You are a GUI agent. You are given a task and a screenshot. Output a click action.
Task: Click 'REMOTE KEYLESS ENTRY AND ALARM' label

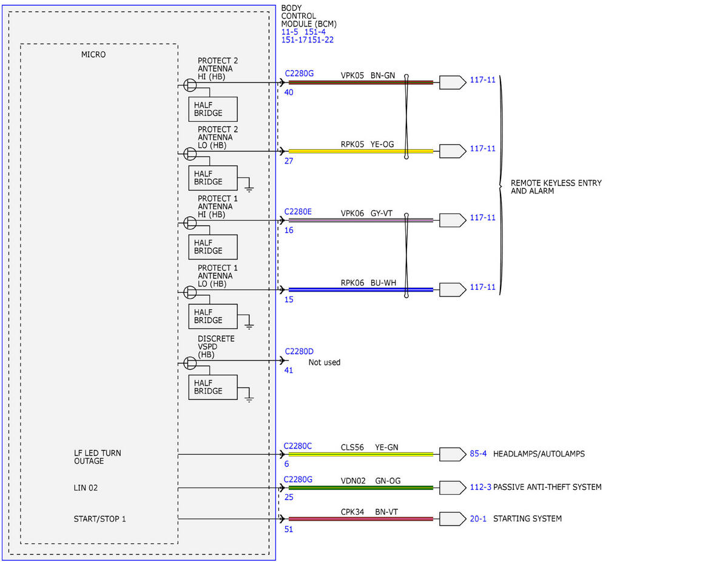(556, 187)
